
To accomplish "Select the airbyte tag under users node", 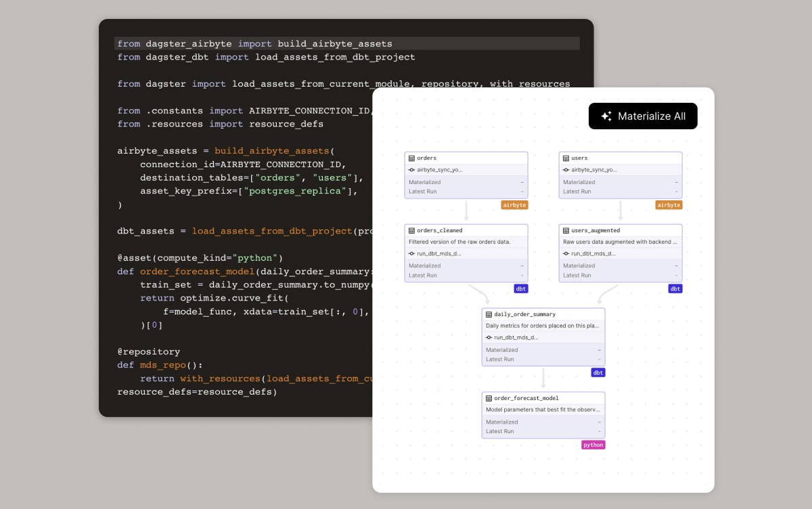I will click(x=669, y=205).
